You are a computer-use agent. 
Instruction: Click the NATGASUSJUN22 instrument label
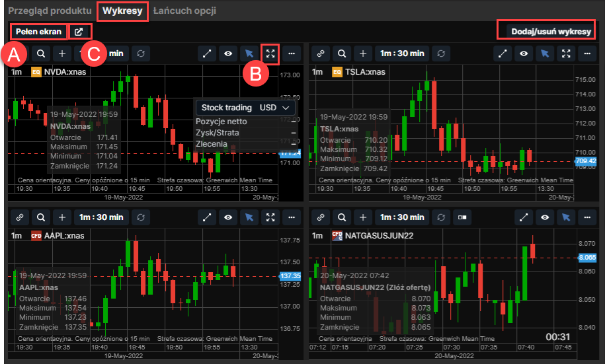coord(379,236)
